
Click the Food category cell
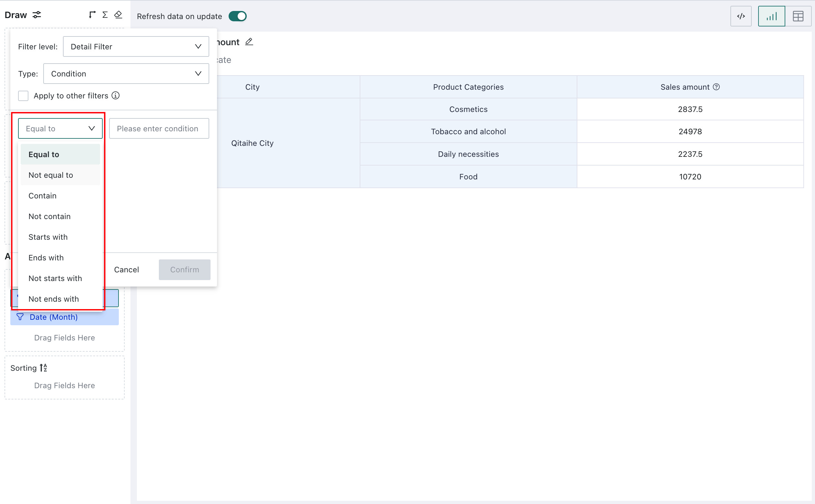468,176
